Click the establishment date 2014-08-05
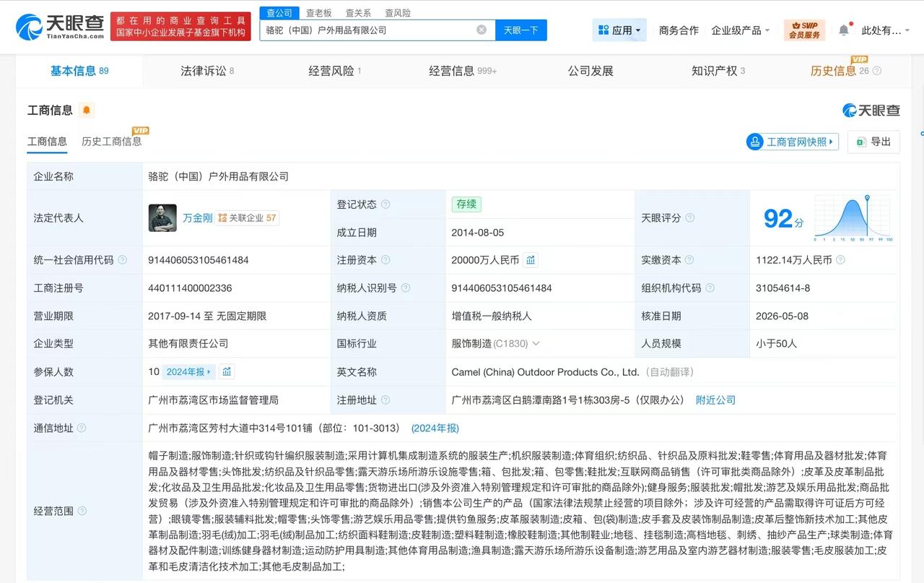This screenshot has width=924, height=583. click(x=478, y=233)
